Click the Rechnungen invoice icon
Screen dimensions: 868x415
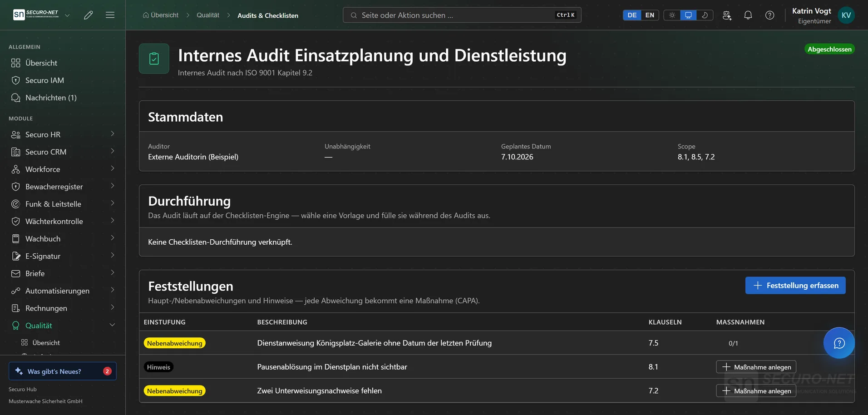[16, 308]
